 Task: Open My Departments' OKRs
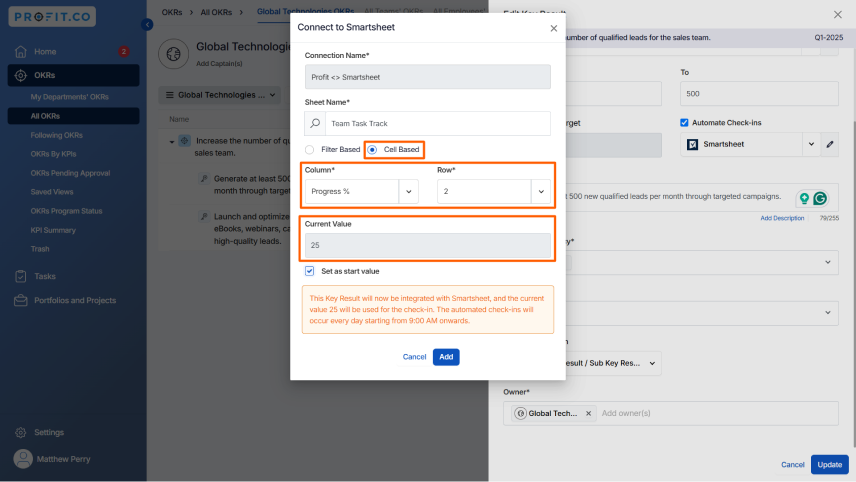69,97
